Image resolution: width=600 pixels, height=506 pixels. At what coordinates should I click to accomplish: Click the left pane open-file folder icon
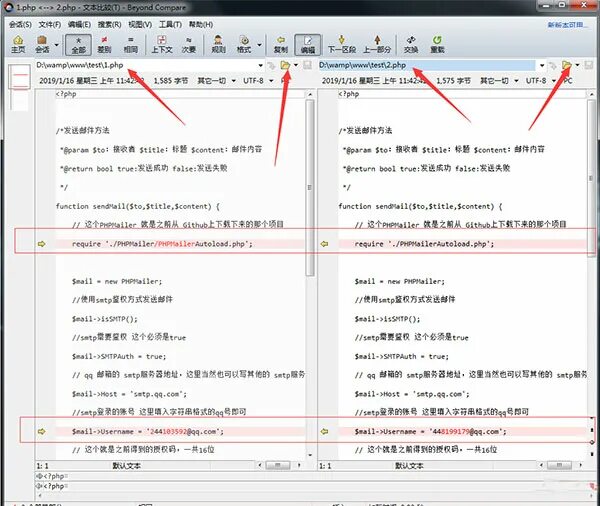[285, 65]
